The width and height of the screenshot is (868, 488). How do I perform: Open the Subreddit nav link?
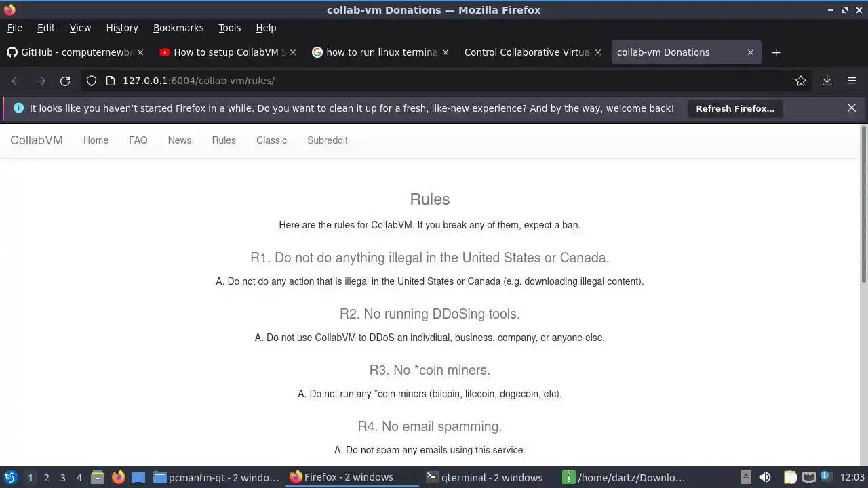(328, 140)
